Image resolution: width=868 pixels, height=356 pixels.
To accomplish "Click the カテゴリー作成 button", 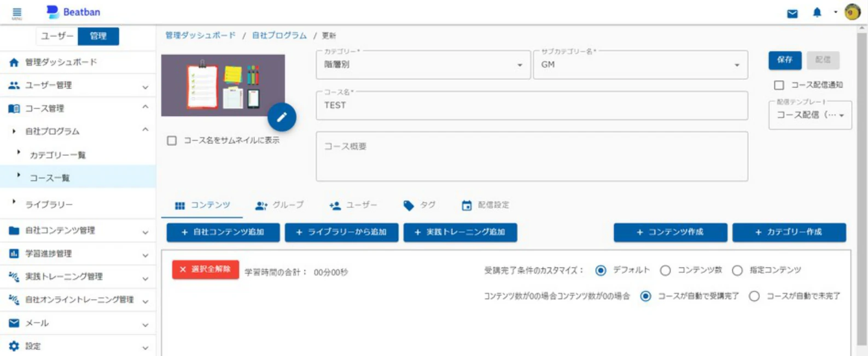I will point(789,232).
